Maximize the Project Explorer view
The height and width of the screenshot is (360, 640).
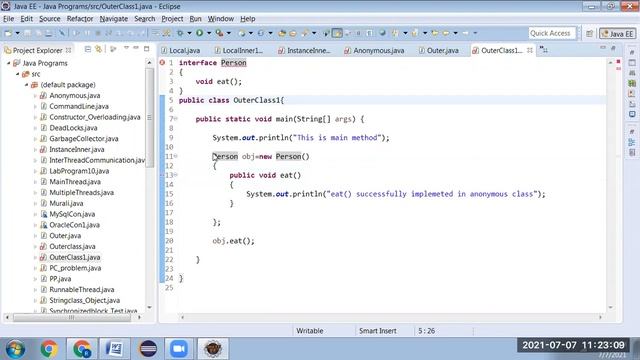coord(147,49)
